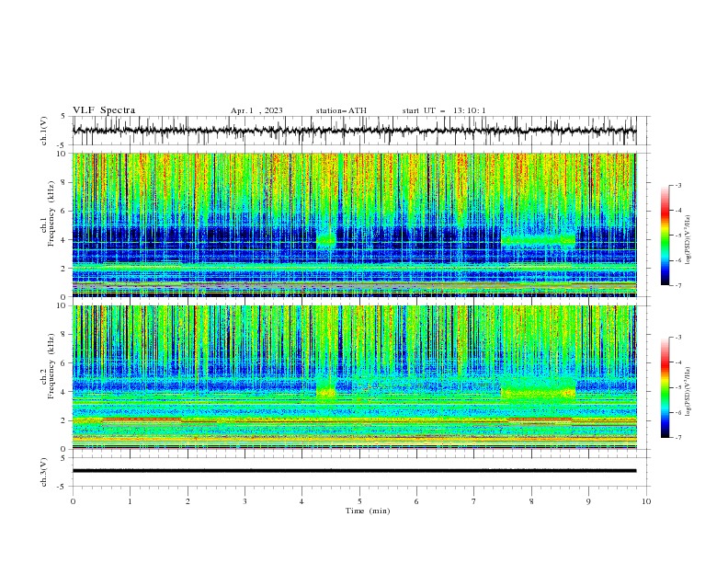Click the 'Time (min)' axis title

pos(368,511)
